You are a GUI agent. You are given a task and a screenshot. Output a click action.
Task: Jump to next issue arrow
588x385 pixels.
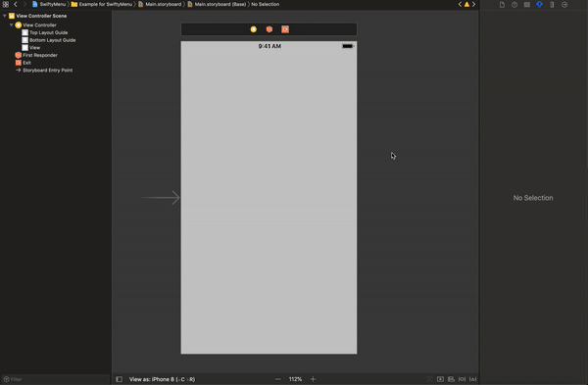[473, 5]
